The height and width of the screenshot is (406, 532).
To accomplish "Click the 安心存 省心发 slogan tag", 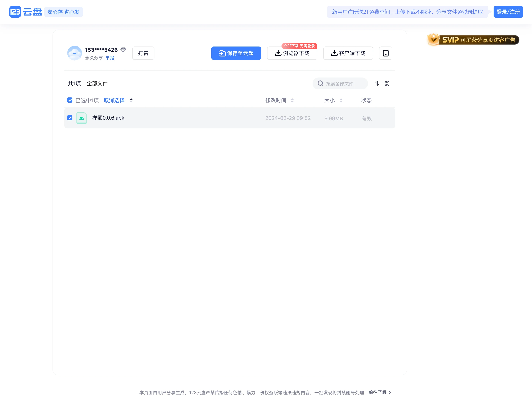I will click(x=63, y=12).
